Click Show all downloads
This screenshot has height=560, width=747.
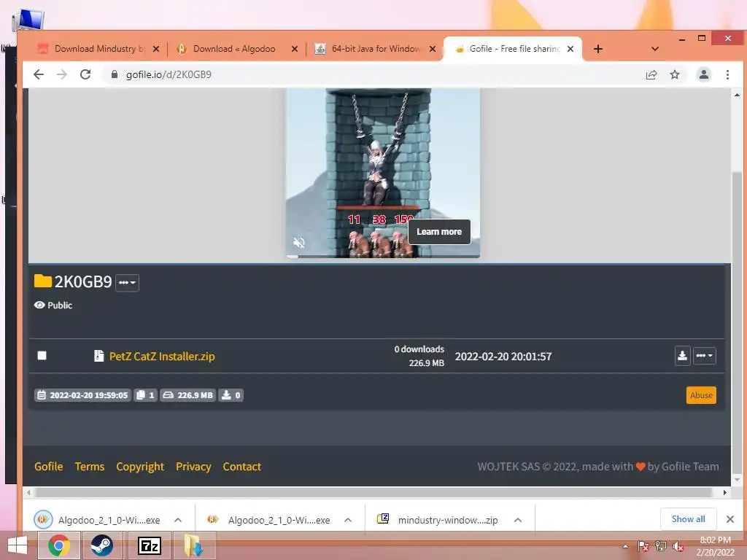[689, 519]
